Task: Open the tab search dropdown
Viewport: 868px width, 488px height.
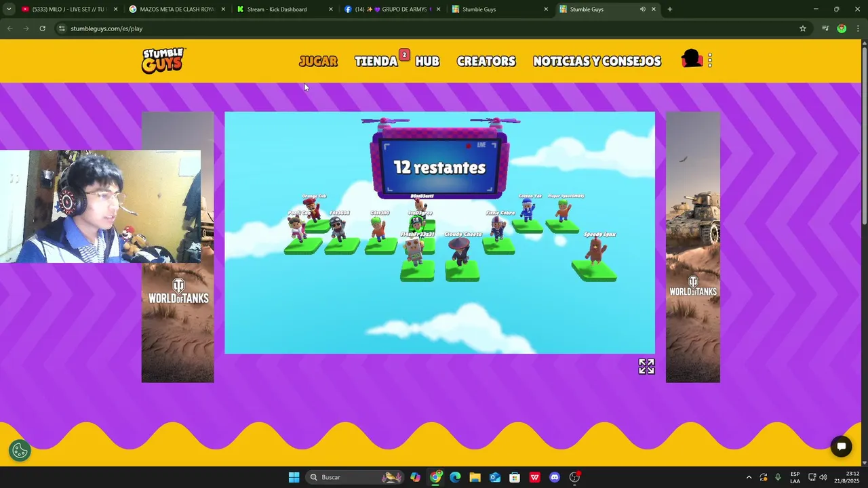Action: coord(8,9)
